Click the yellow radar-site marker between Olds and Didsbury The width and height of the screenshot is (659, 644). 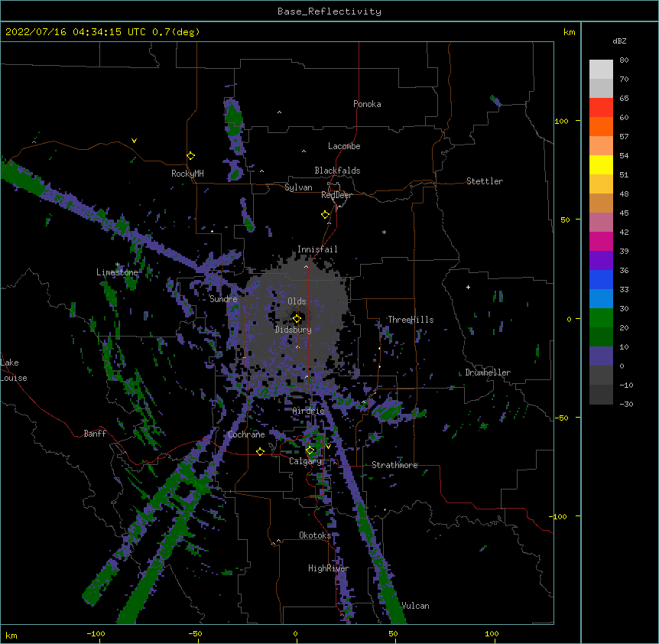297,319
